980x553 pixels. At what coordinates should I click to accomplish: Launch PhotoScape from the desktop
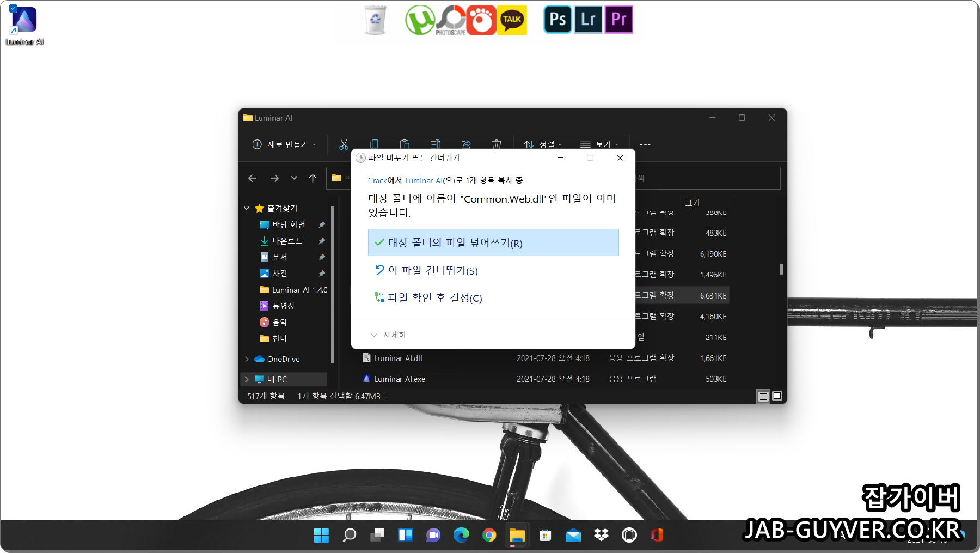pyautogui.click(x=451, y=20)
